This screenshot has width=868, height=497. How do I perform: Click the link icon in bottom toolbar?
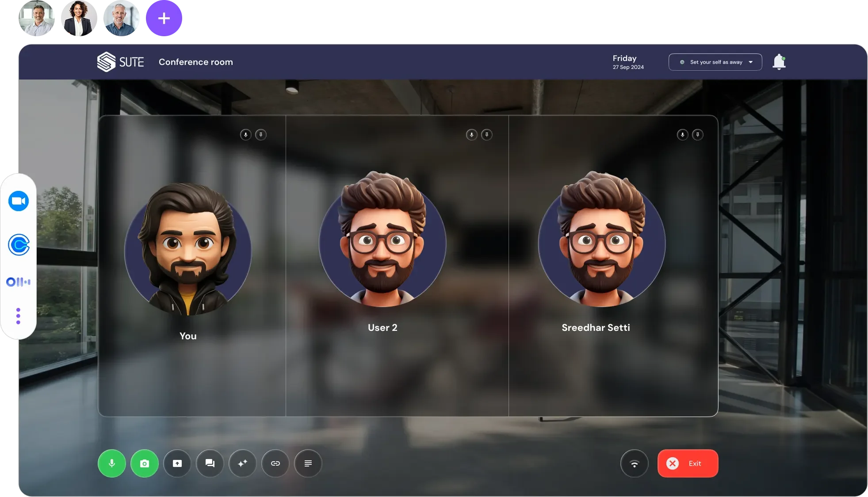[275, 463]
